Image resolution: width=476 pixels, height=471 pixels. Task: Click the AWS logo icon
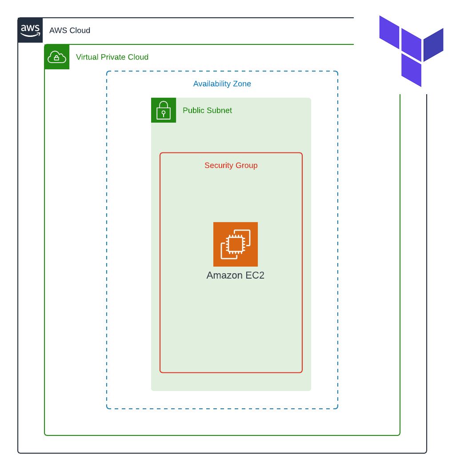[x=30, y=30]
